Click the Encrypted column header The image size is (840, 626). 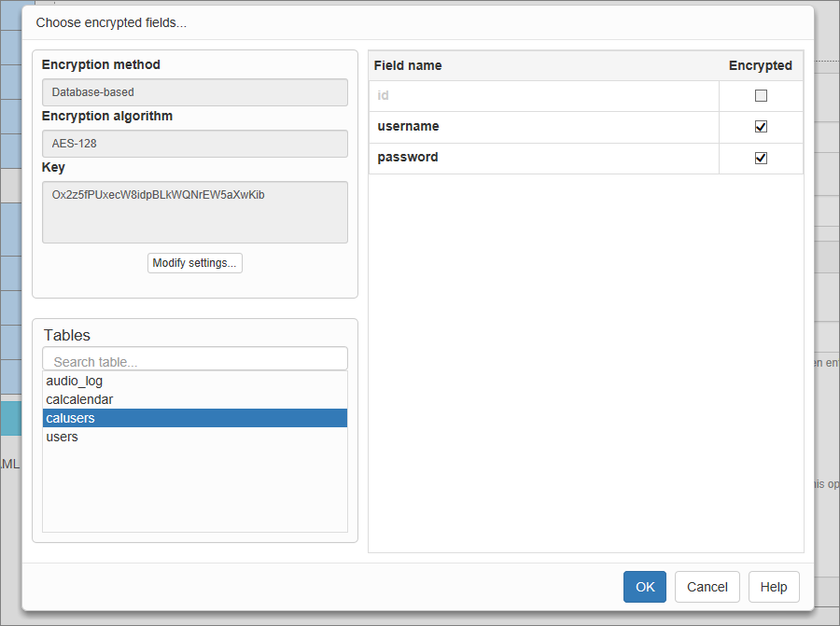(x=760, y=65)
